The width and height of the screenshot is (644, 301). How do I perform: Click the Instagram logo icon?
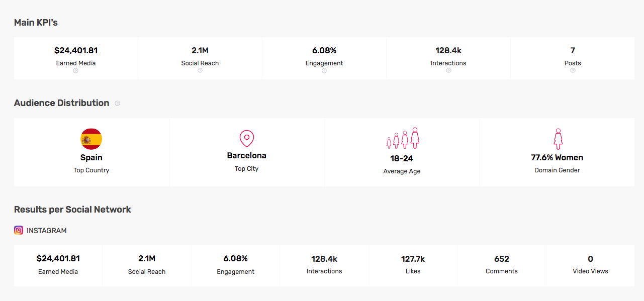19,231
